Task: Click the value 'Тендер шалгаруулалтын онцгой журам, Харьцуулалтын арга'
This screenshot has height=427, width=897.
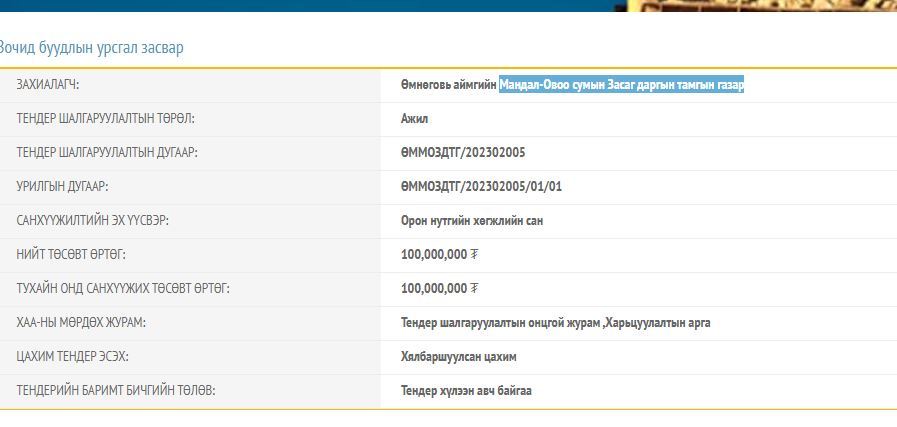Action: pyautogui.click(x=556, y=323)
